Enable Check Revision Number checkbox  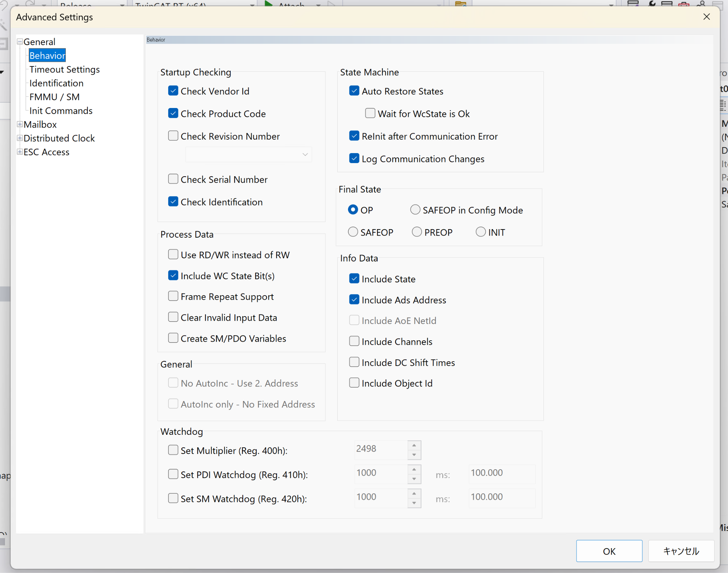[x=173, y=136]
